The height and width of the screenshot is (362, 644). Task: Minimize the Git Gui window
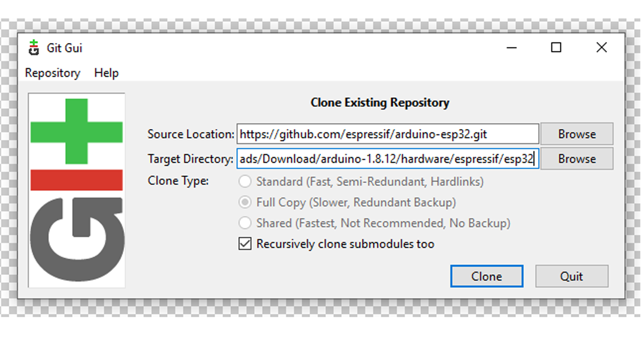tap(512, 48)
